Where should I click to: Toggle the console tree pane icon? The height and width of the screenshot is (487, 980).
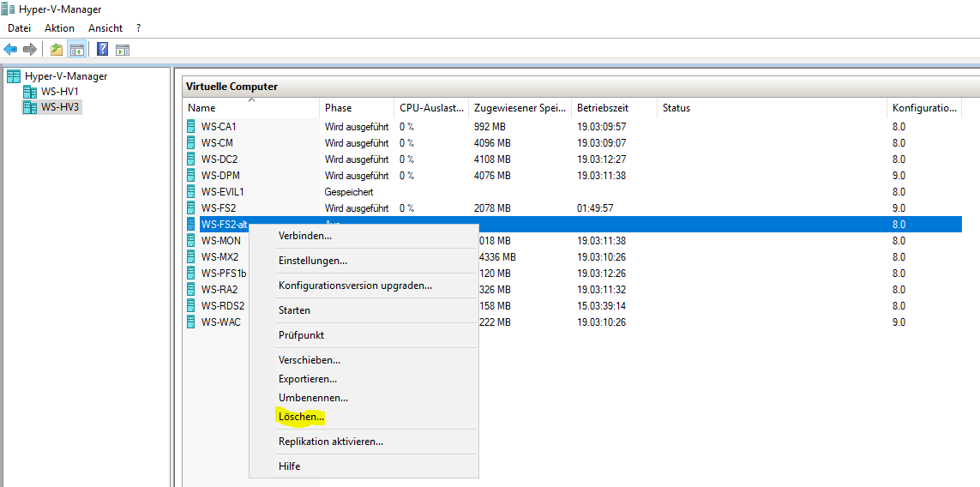(77, 49)
